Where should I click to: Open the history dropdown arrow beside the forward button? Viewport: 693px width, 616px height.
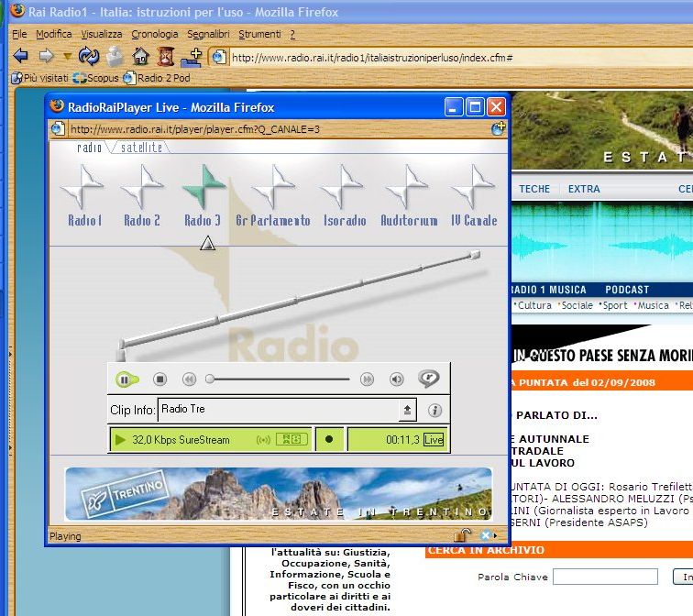click(67, 57)
